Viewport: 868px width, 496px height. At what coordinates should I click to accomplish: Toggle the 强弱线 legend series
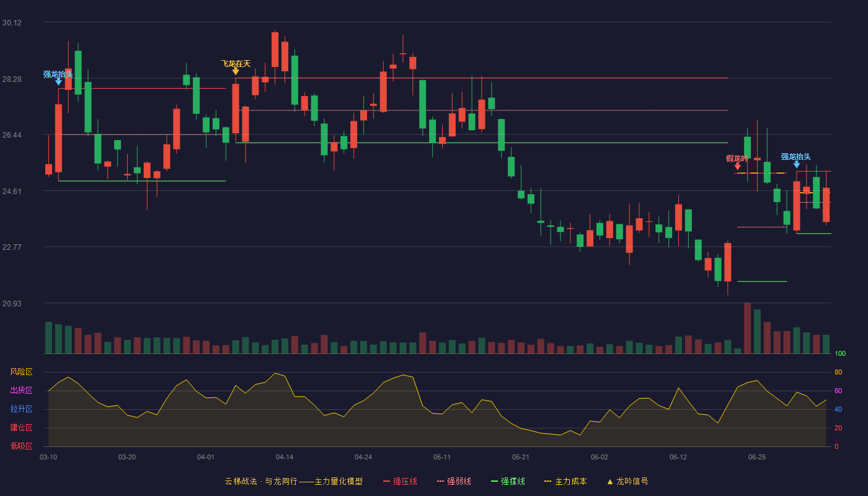pyautogui.click(x=454, y=481)
